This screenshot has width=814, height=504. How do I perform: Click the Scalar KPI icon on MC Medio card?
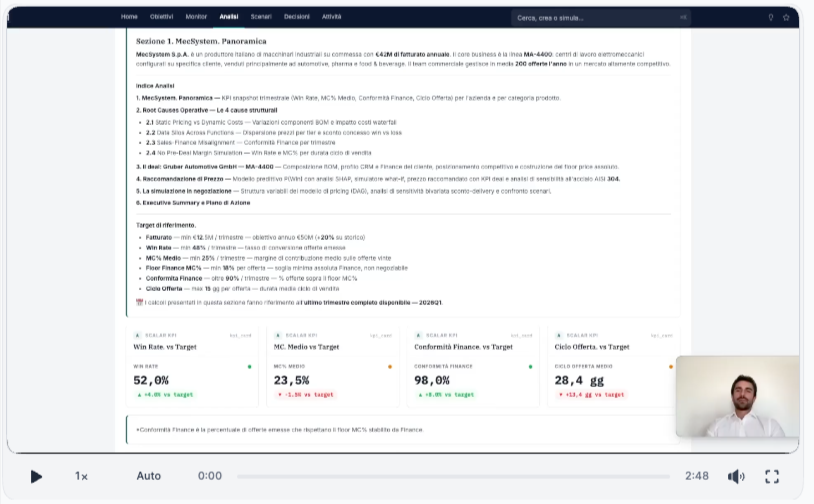pyautogui.click(x=278, y=335)
